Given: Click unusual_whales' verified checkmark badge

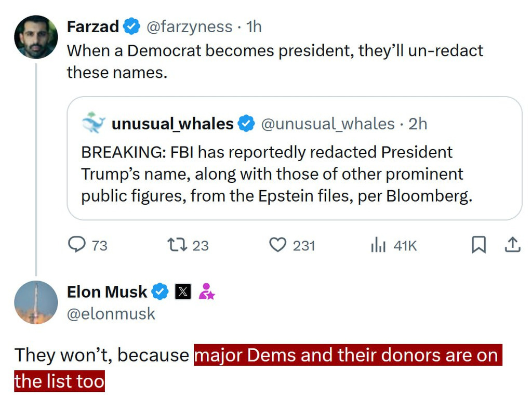Looking at the screenshot, I should 246,124.
